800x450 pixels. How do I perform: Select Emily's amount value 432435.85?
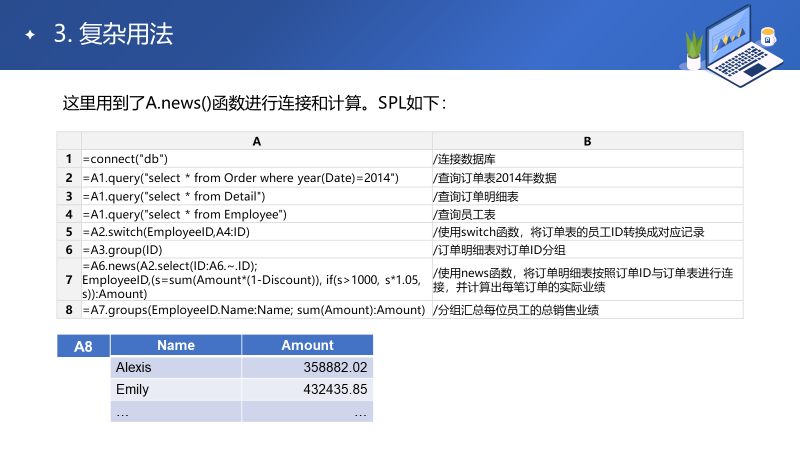[x=335, y=389]
